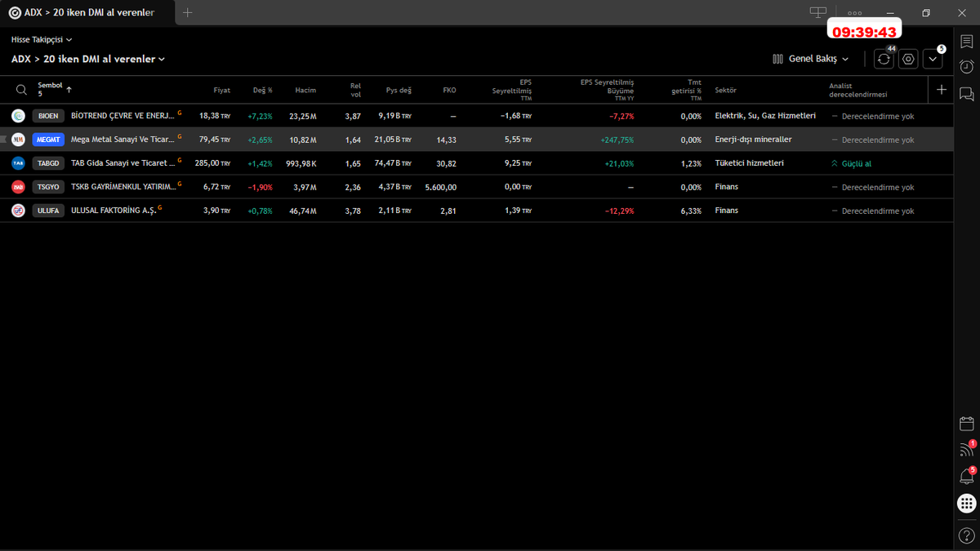
Task: Open TSKB GAYRİMENKUL YATIRIM name
Action: coord(122,187)
